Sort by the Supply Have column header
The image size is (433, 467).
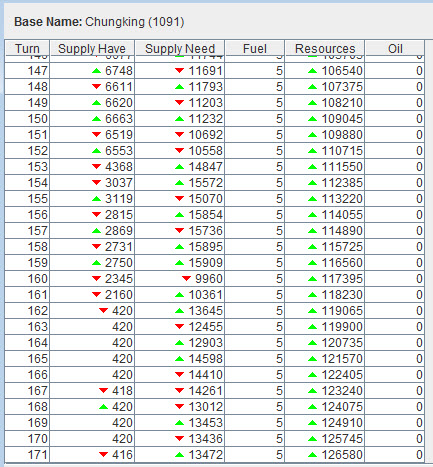pyautogui.click(x=92, y=48)
